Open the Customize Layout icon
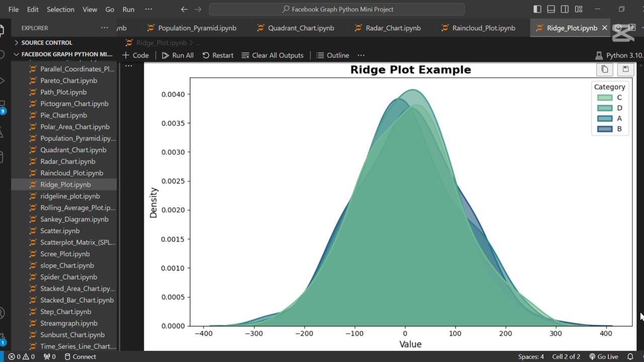Viewport: 644px width, 362px height. pos(579,9)
